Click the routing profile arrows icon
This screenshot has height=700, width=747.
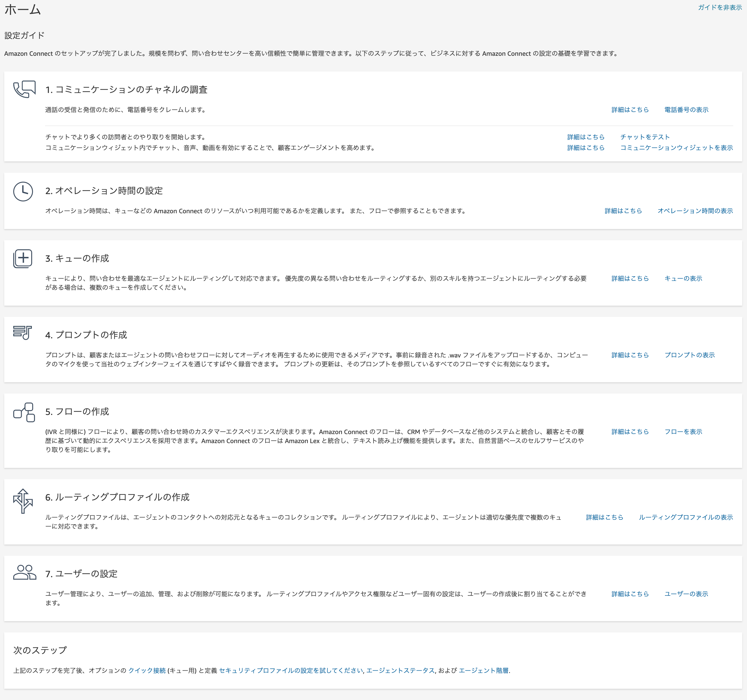tap(23, 501)
